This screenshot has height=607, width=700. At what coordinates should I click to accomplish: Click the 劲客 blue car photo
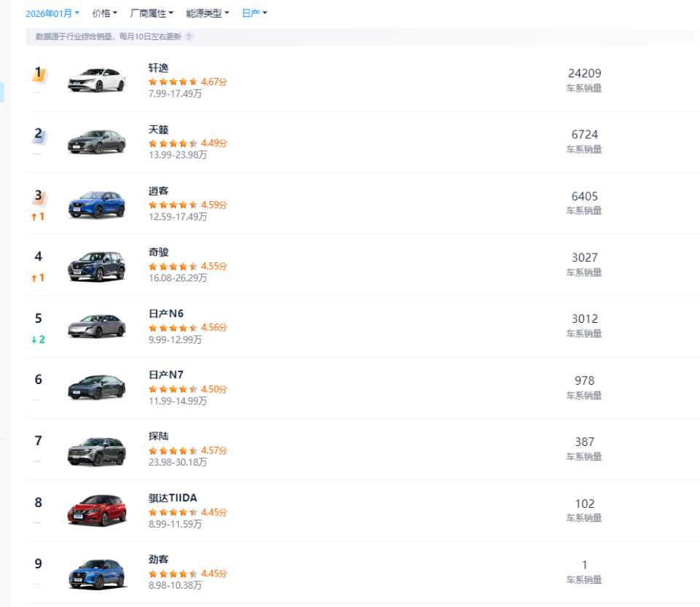click(x=96, y=573)
